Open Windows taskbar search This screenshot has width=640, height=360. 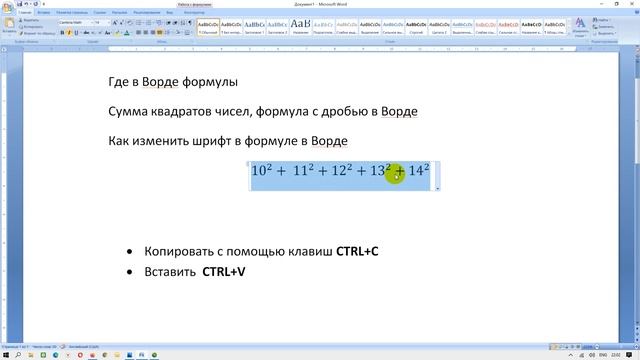point(18,355)
